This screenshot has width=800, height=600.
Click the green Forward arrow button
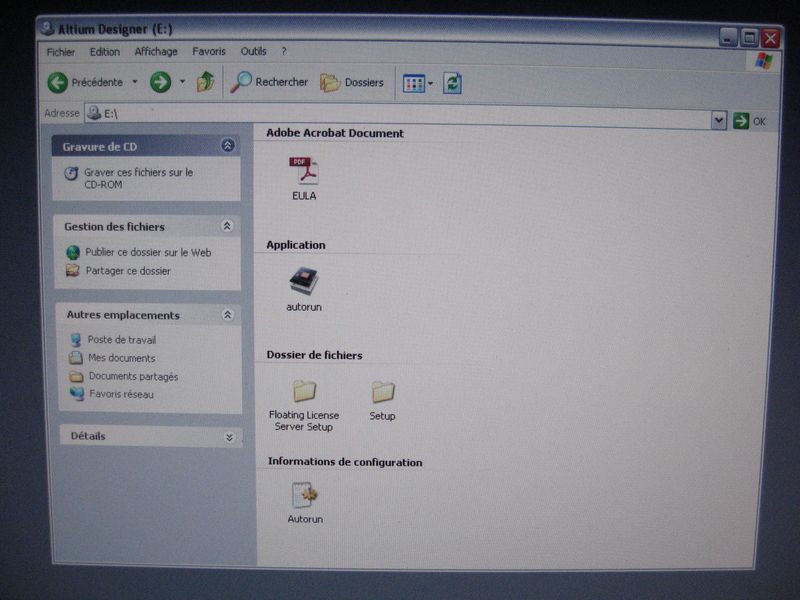pos(160,82)
